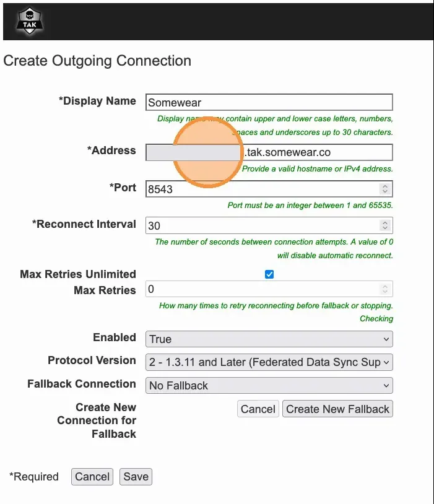The image size is (434, 504).
Task: Click Cancel next to Create New Fallback
Action: tap(258, 409)
